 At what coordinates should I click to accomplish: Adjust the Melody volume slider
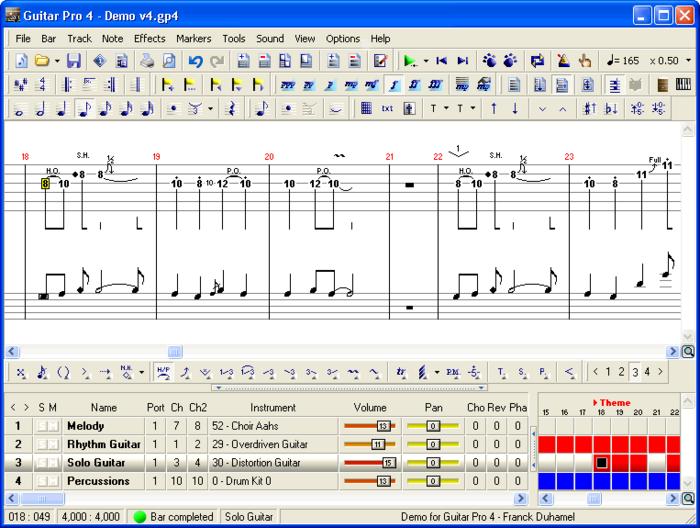click(x=370, y=426)
